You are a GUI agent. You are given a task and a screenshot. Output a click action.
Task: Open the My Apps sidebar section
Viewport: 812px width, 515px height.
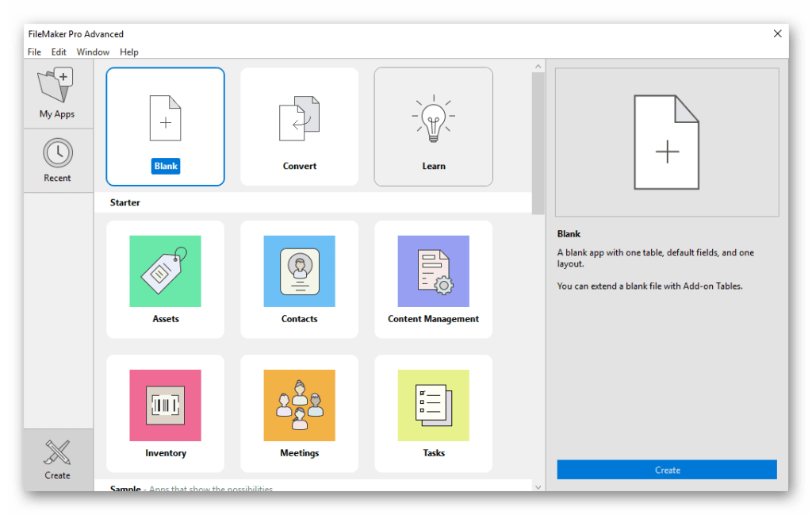click(58, 94)
